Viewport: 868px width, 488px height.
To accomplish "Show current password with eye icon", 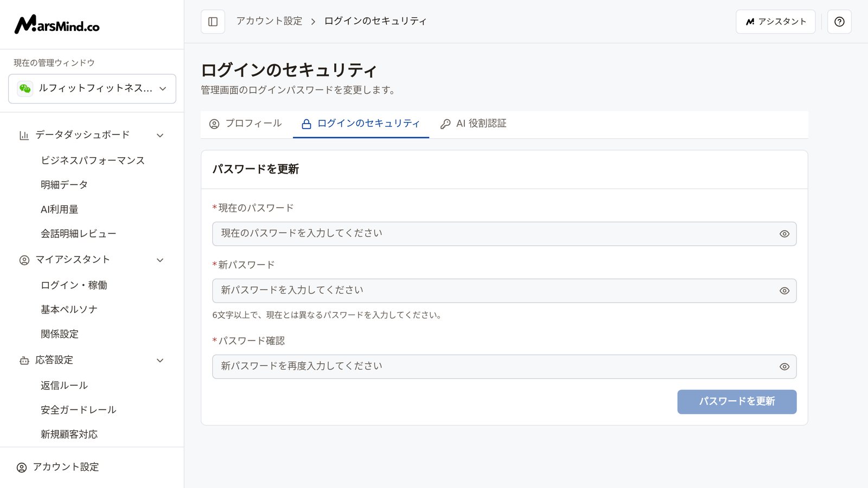I will (784, 234).
